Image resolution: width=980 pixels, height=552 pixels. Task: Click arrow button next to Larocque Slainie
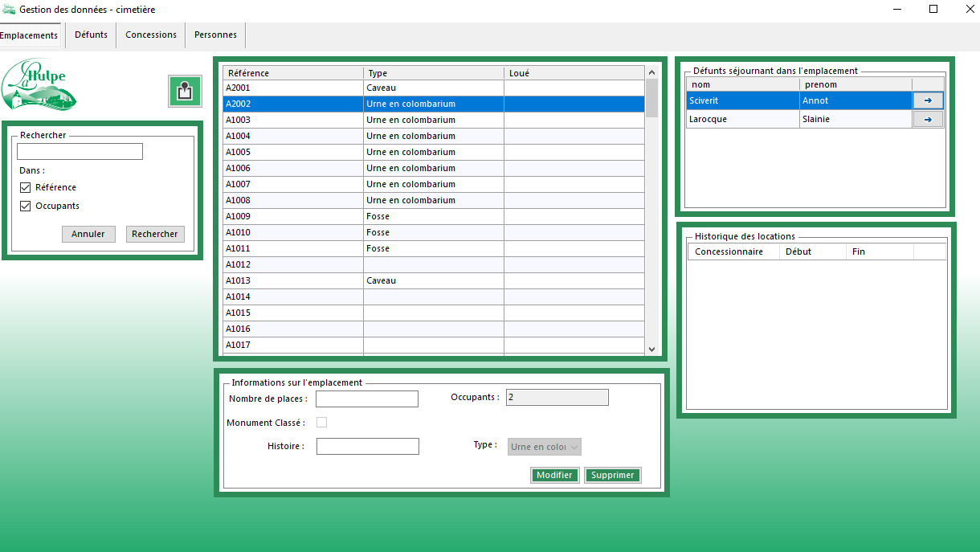pyautogui.click(x=928, y=119)
